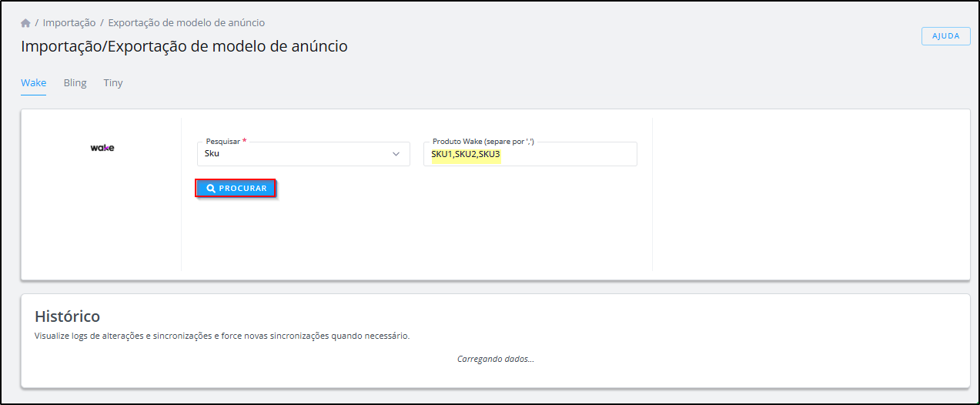The image size is (980, 405).
Task: Click the PROCURAR search button label
Action: click(x=242, y=189)
